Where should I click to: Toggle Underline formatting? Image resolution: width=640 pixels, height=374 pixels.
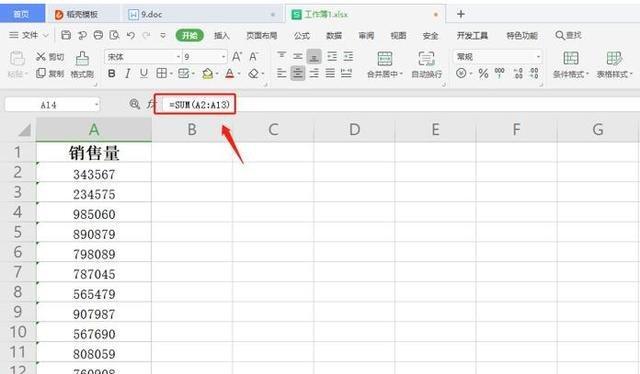(x=144, y=73)
